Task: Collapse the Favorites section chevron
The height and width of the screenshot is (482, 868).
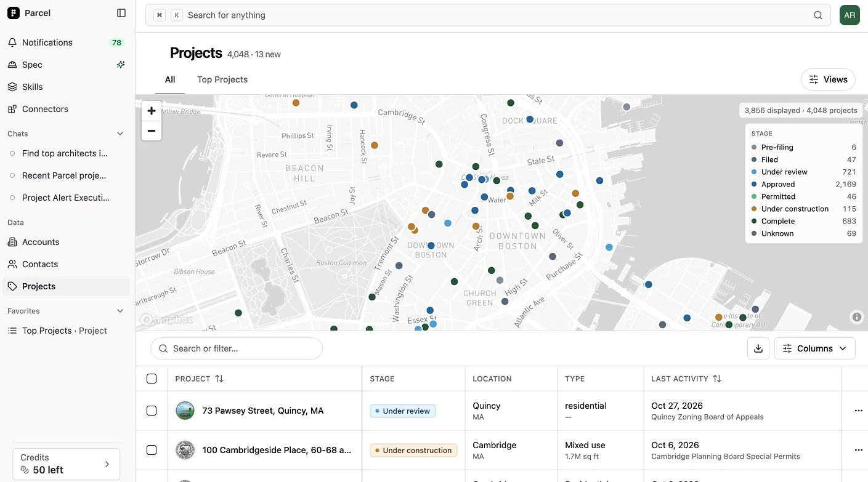Action: [120, 311]
